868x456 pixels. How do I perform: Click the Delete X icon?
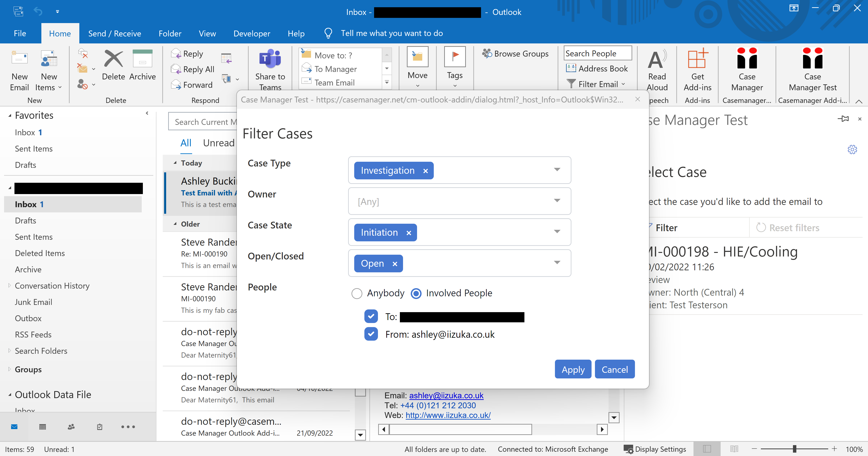pos(113,59)
